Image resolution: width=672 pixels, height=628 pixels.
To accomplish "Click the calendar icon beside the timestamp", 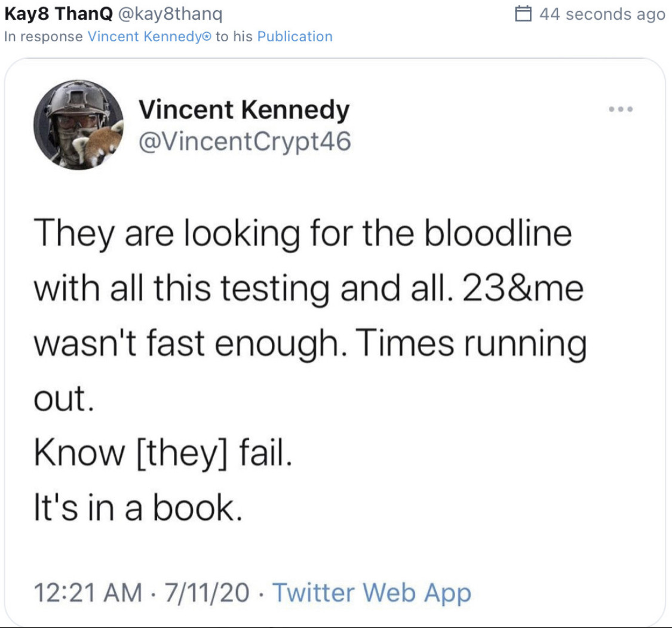I will pos(523,14).
